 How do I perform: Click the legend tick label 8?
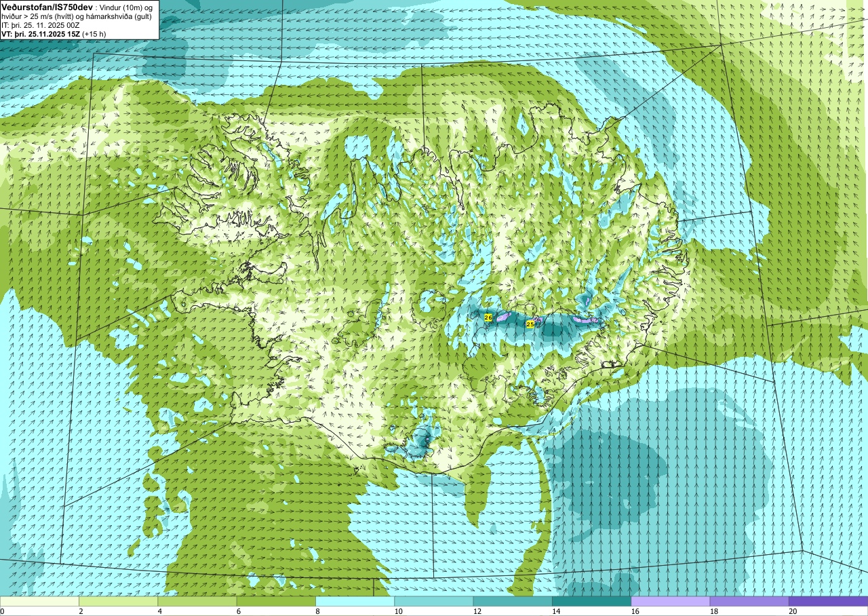point(317,611)
